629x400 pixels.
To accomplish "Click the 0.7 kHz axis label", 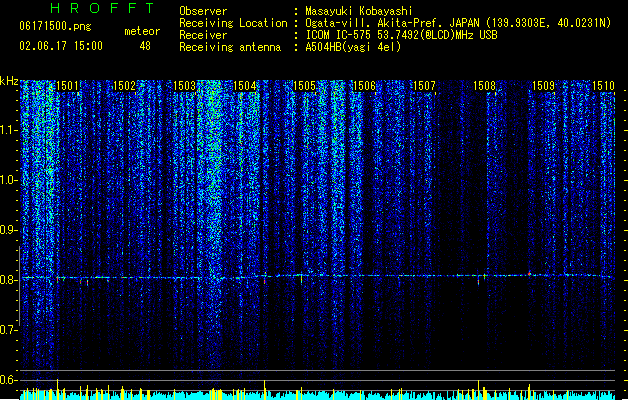I will (9, 330).
